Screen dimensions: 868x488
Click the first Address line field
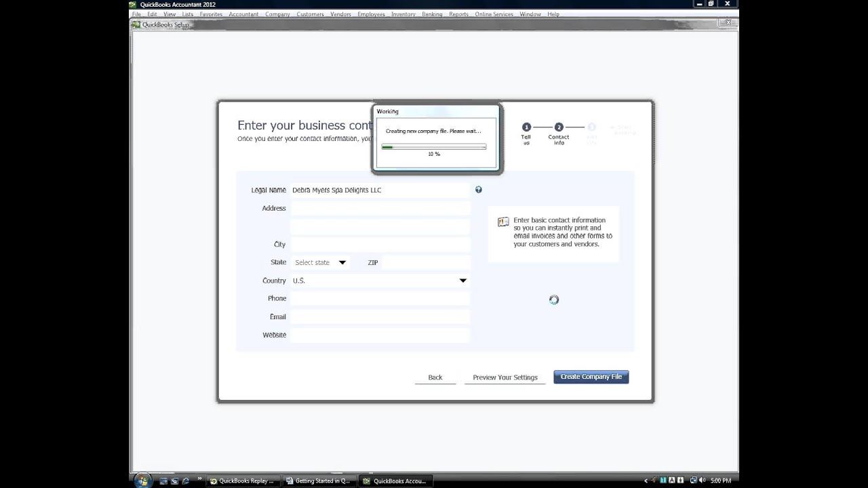(x=380, y=208)
